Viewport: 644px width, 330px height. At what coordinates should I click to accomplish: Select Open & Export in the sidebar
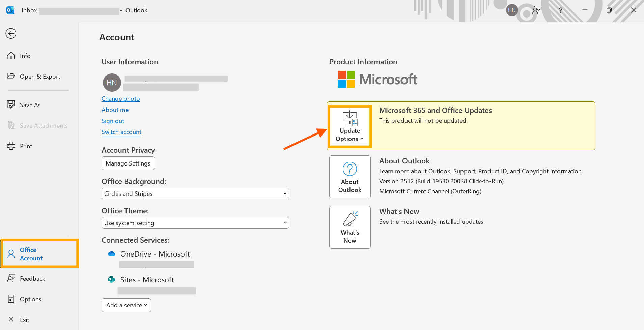[39, 76]
